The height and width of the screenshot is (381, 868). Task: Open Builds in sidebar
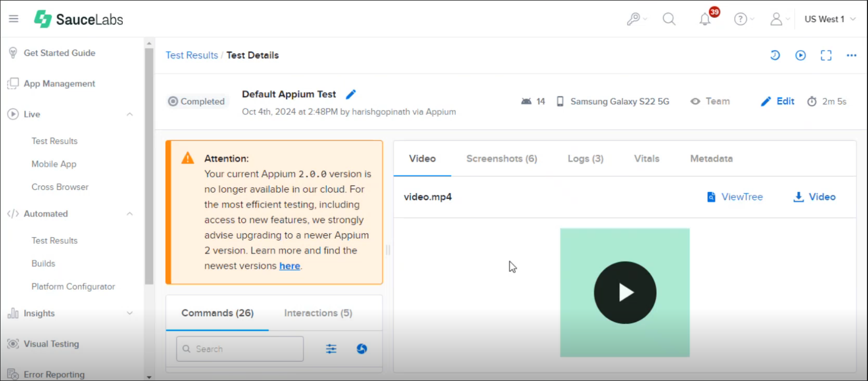43,263
